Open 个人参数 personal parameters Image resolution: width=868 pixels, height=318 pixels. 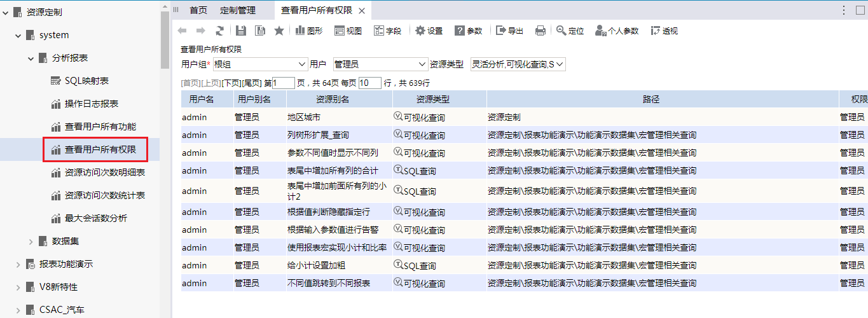[x=617, y=31]
